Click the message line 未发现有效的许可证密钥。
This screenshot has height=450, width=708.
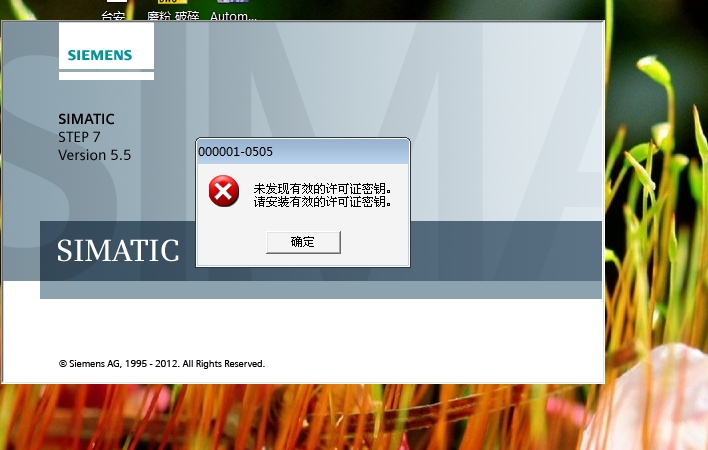[x=322, y=189]
